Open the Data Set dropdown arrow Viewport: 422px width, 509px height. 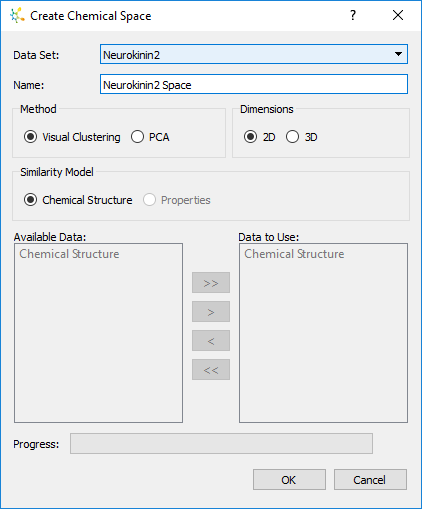(x=398, y=54)
